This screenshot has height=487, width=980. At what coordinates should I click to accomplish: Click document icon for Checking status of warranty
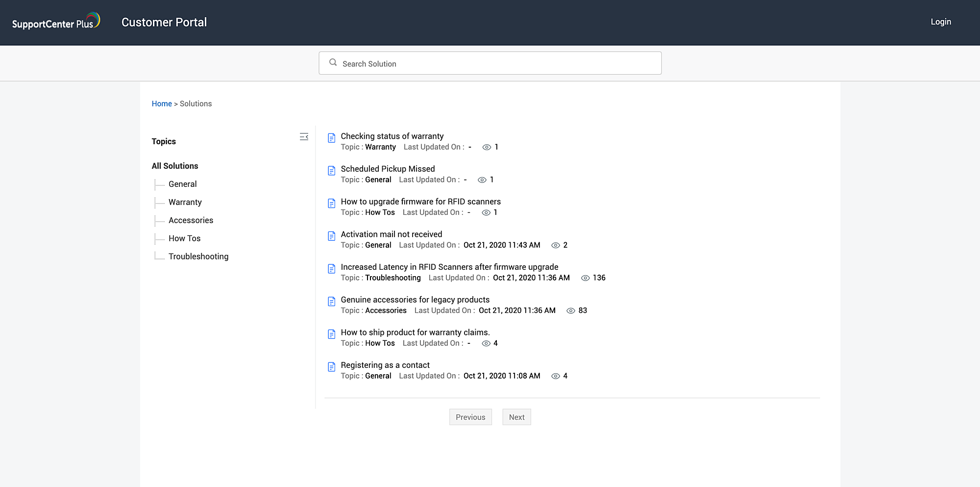[332, 138]
